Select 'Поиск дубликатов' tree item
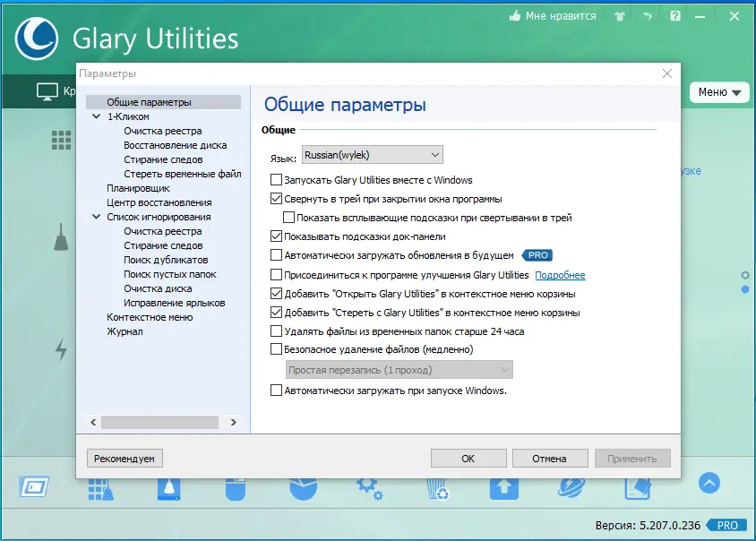The width and height of the screenshot is (756, 541). point(166,260)
